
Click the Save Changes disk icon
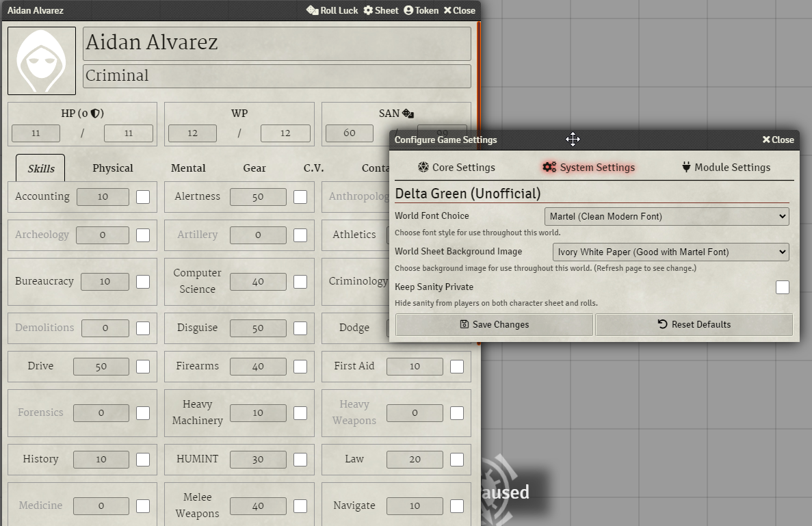click(464, 324)
